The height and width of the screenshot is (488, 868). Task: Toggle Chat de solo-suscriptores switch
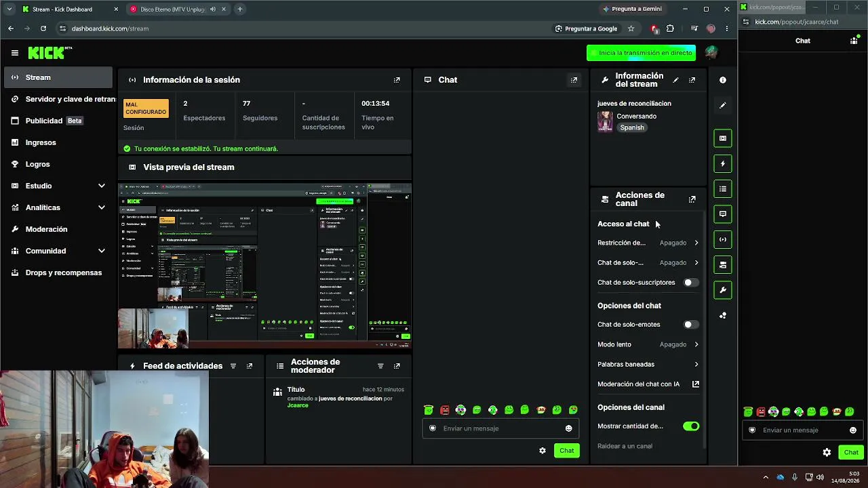coord(690,283)
